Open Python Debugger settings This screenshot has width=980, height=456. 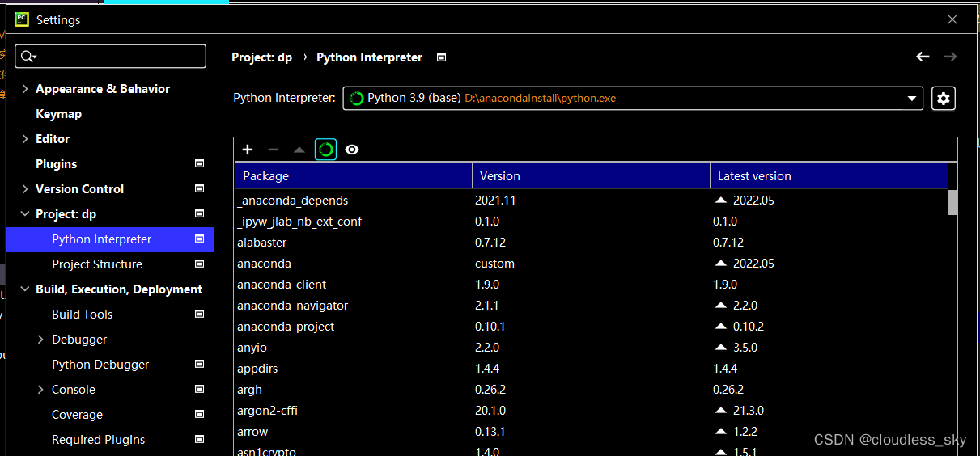point(100,365)
